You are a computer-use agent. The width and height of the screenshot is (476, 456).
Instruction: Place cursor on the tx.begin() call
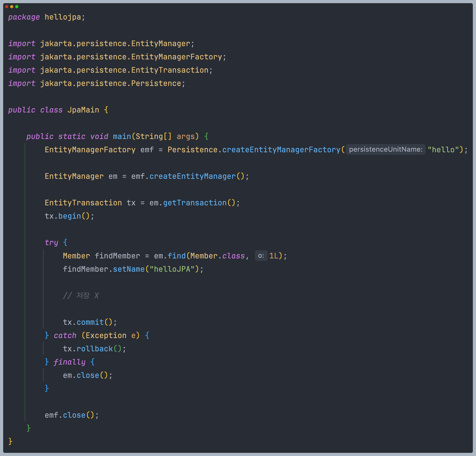pyautogui.click(x=69, y=216)
